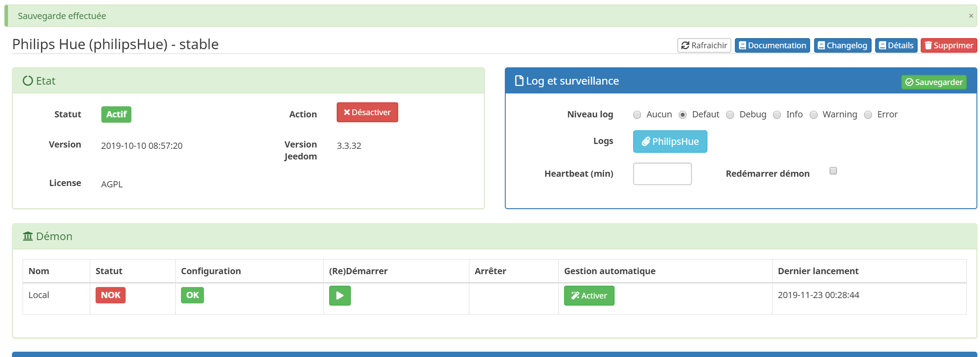Click the NOK daemon status badge

tap(111, 295)
